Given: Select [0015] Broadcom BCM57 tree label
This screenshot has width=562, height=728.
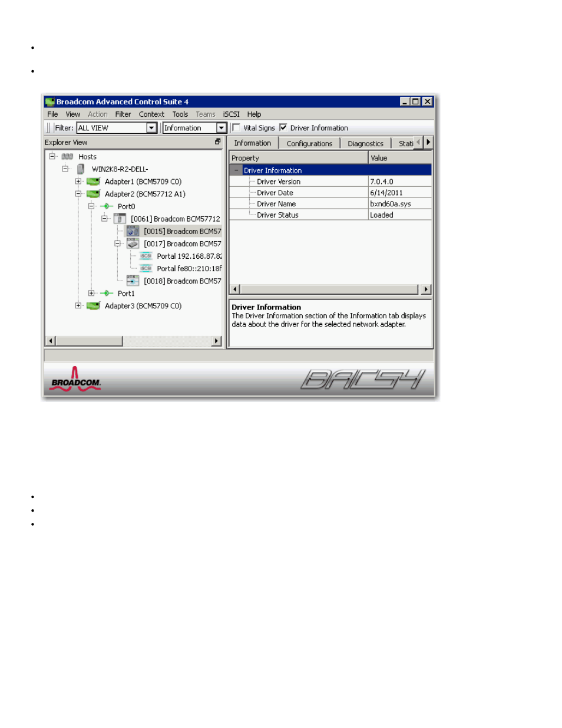Looking at the screenshot, I should pyautogui.click(x=182, y=232).
